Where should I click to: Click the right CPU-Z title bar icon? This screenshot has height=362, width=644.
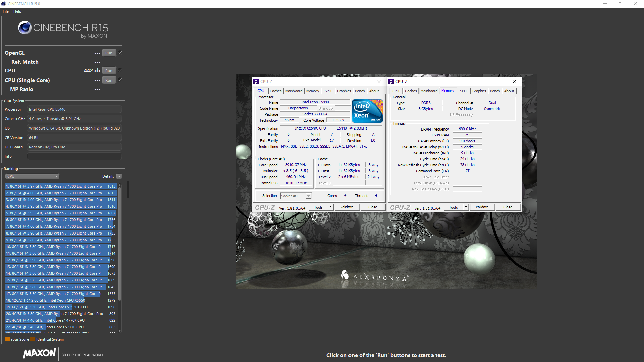pyautogui.click(x=391, y=82)
